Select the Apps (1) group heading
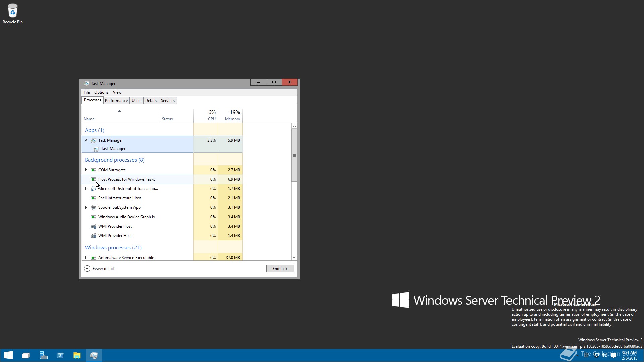The width and height of the screenshot is (644, 362). coord(95,130)
